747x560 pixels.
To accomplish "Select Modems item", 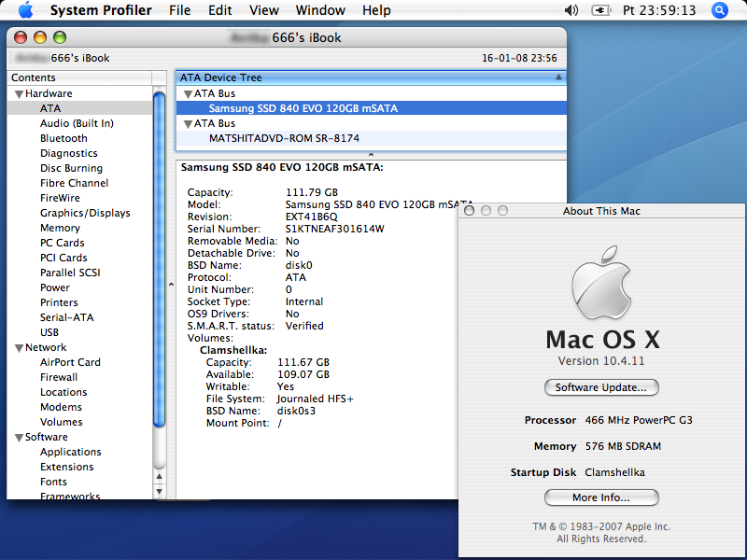I will click(x=61, y=407).
